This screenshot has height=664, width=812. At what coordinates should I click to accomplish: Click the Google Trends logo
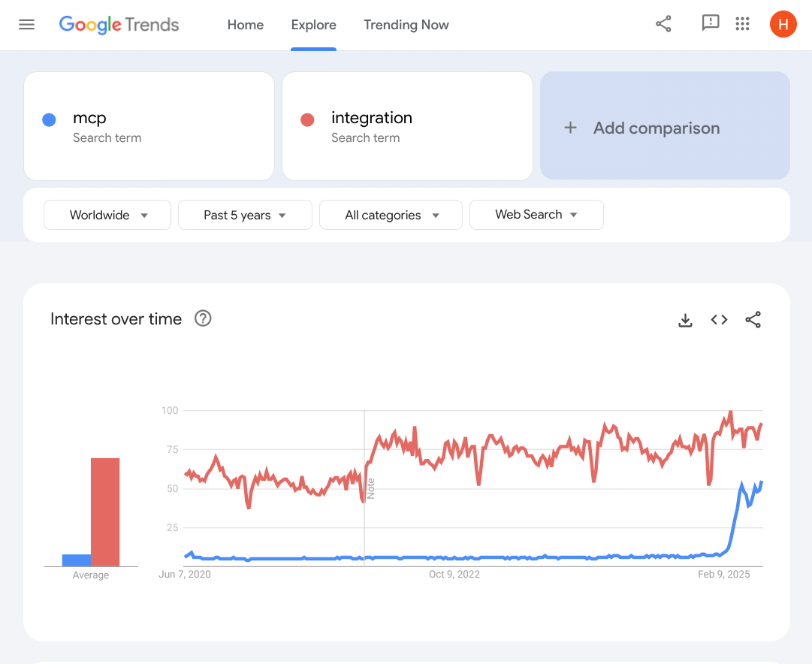pyautogui.click(x=119, y=25)
